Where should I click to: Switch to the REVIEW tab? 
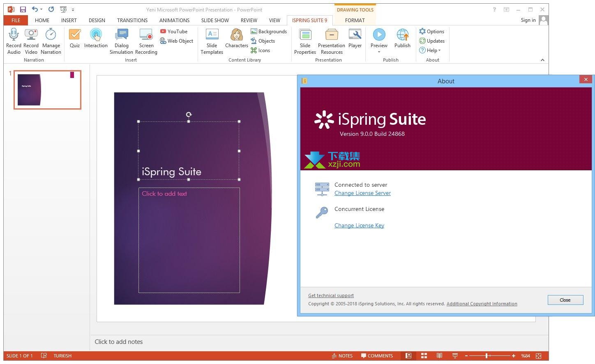click(x=249, y=20)
